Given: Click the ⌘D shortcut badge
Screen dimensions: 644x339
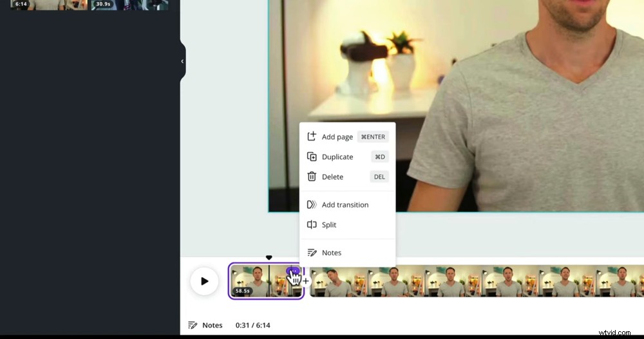Looking at the screenshot, I should (x=380, y=157).
